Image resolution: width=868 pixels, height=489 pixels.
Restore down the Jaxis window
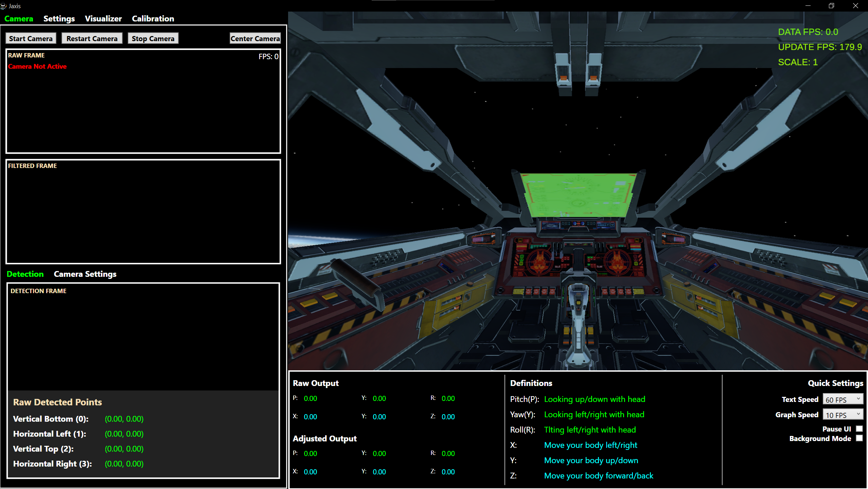[x=831, y=6]
